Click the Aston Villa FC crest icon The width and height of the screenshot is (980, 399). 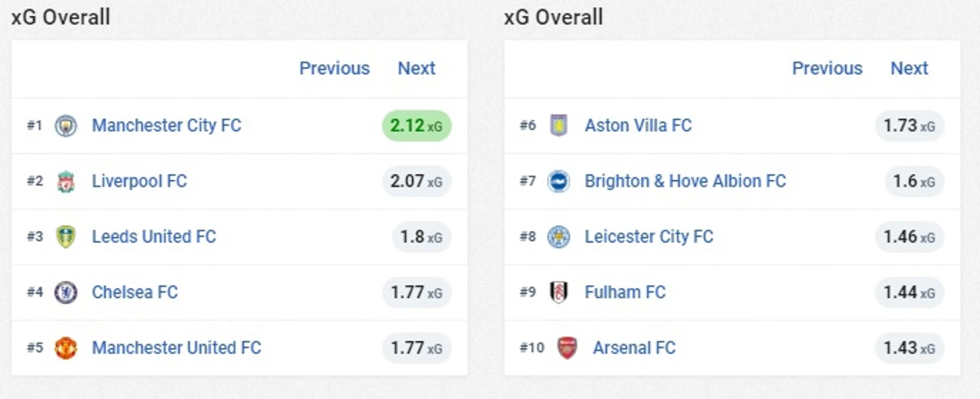tap(558, 126)
